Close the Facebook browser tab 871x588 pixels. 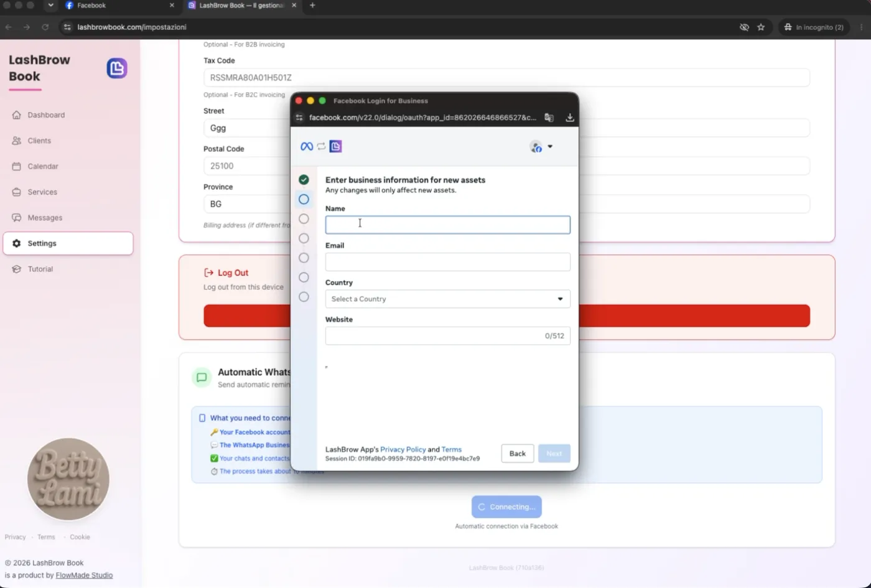(172, 6)
